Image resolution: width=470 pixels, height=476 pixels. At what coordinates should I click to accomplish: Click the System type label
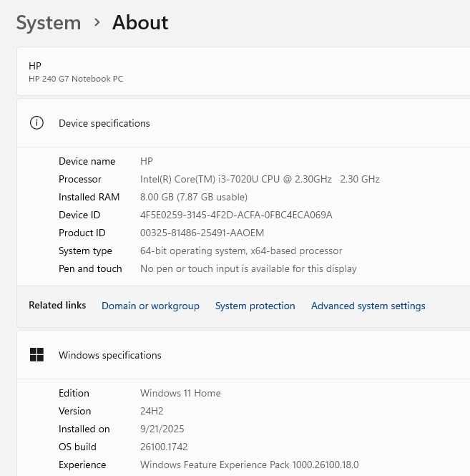click(85, 251)
